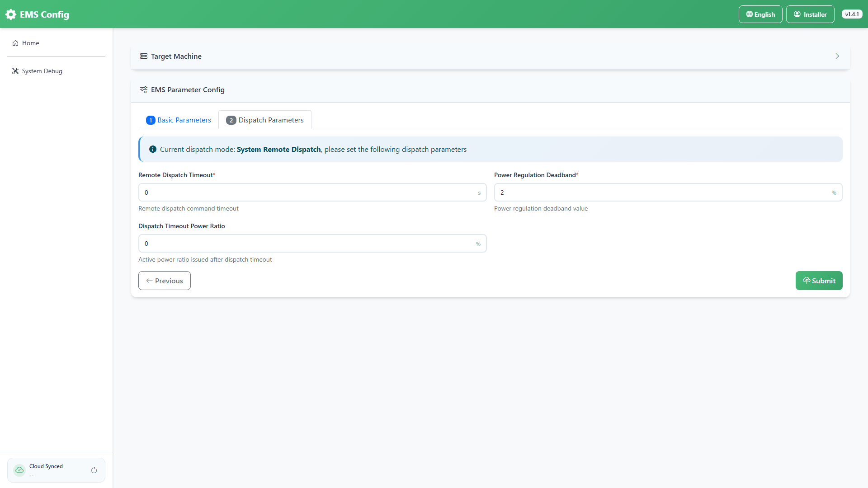Image resolution: width=868 pixels, height=488 pixels.
Task: Click the Target Machine server icon
Action: pos(144,56)
